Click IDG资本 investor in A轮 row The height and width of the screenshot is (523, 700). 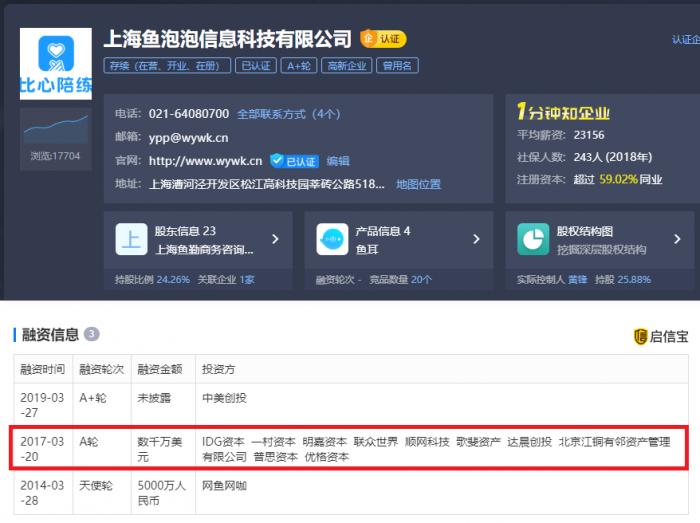(x=222, y=441)
